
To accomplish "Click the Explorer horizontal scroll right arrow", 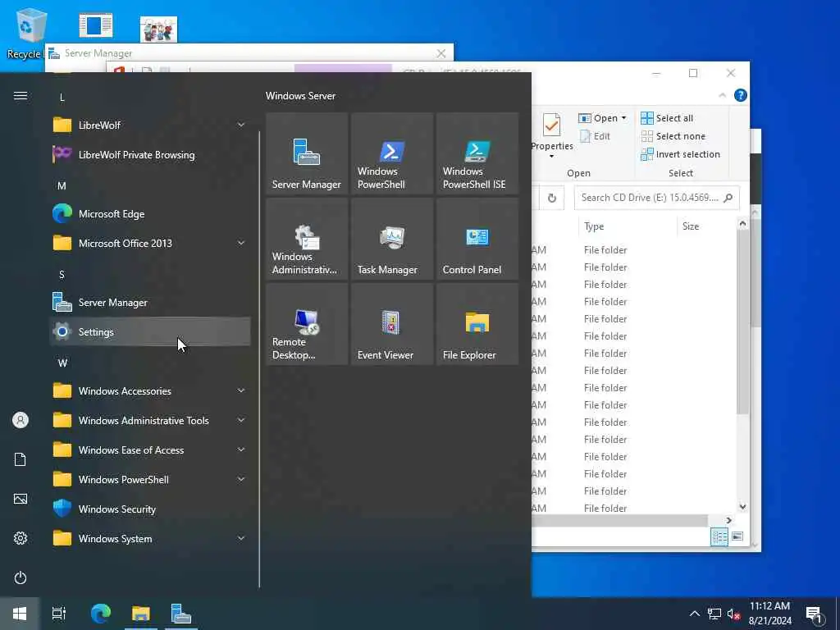I will click(x=728, y=520).
